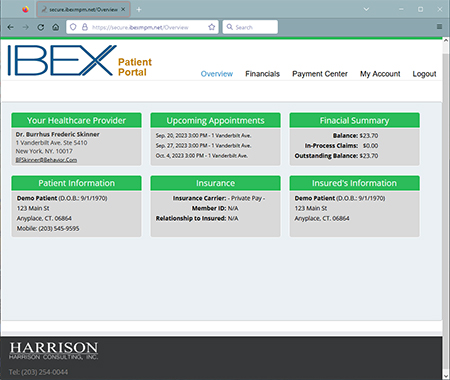Click the Upcoming Appointments header
Image resolution: width=450 pixels, height=380 pixels.
click(x=215, y=120)
